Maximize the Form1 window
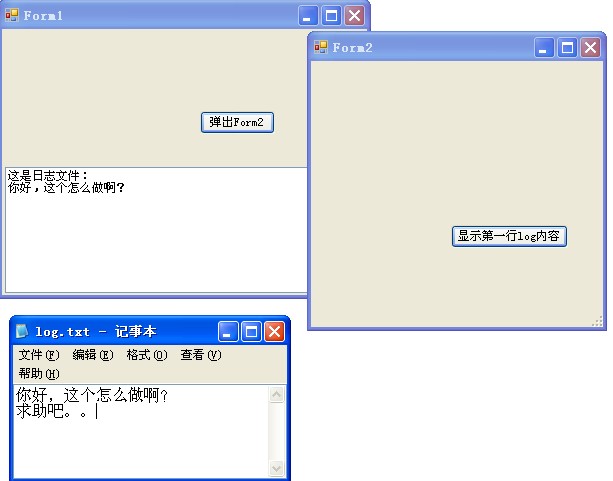The height and width of the screenshot is (481, 613). (332, 16)
